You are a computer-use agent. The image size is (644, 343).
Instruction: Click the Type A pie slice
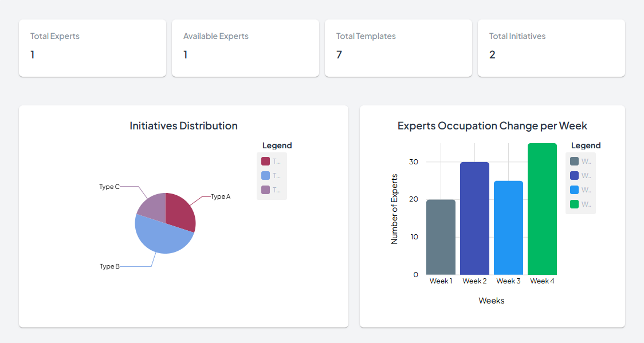pyautogui.click(x=180, y=212)
